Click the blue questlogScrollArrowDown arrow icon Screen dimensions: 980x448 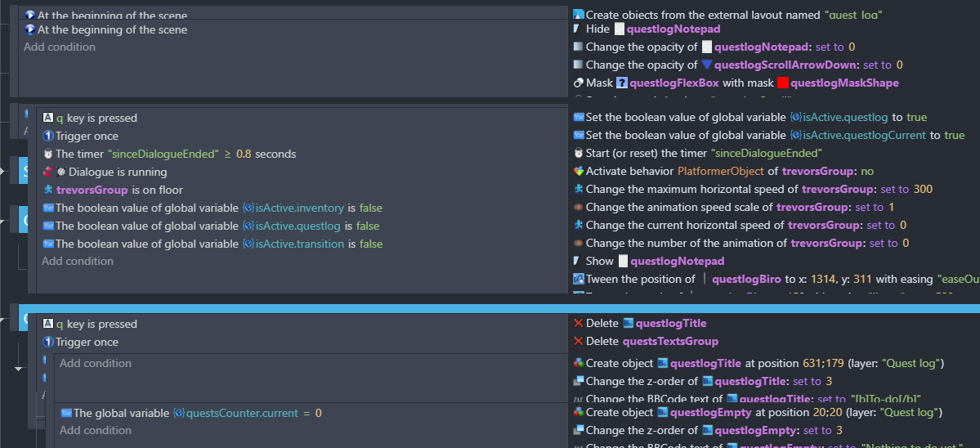coord(707,65)
